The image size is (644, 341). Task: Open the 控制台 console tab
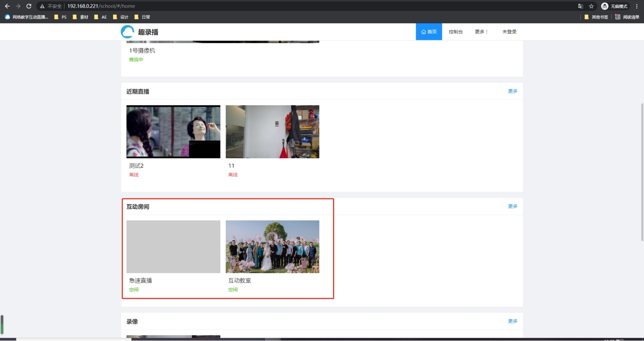pyautogui.click(x=456, y=32)
